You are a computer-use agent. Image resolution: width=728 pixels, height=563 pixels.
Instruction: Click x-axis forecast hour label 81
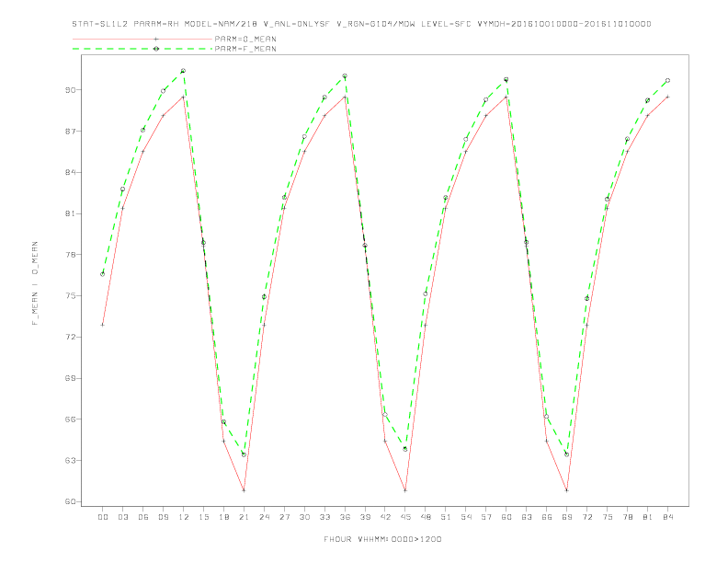(648, 517)
